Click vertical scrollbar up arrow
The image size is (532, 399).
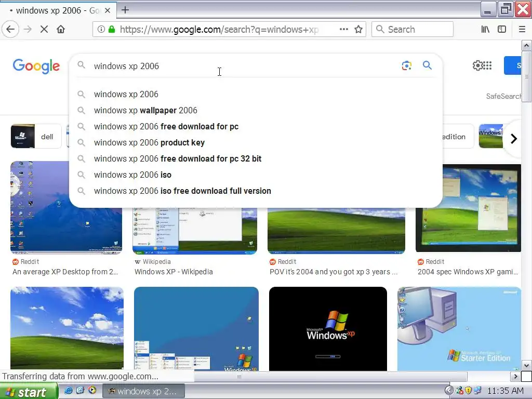click(x=526, y=46)
